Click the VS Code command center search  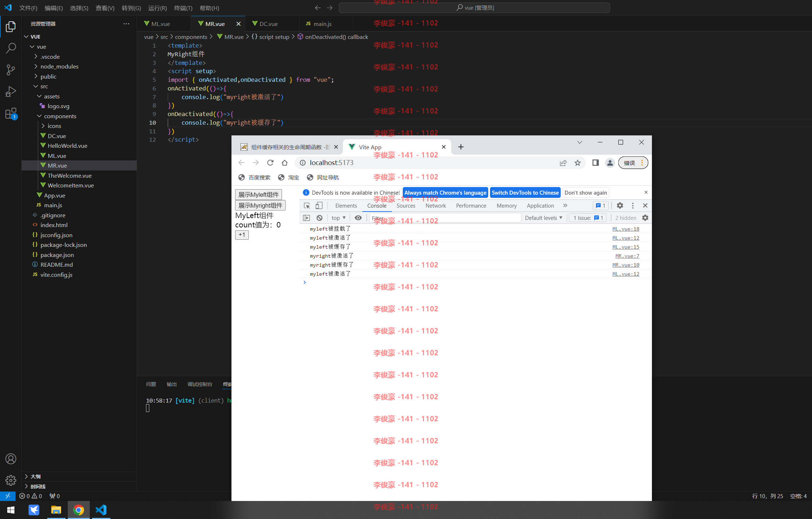[x=475, y=8]
